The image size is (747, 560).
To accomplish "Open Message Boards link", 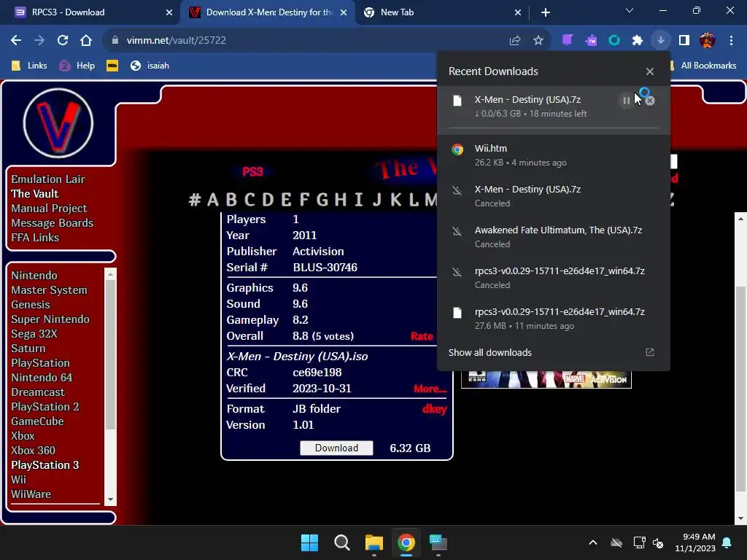I will (x=53, y=223).
